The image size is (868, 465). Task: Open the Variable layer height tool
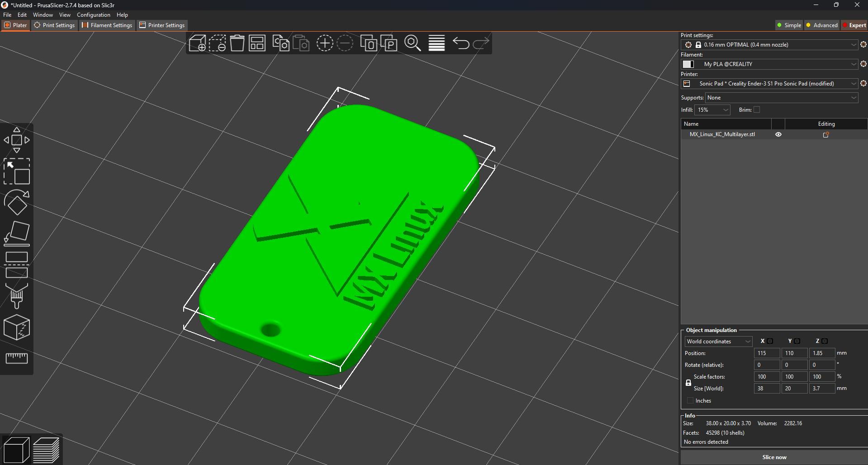(436, 43)
